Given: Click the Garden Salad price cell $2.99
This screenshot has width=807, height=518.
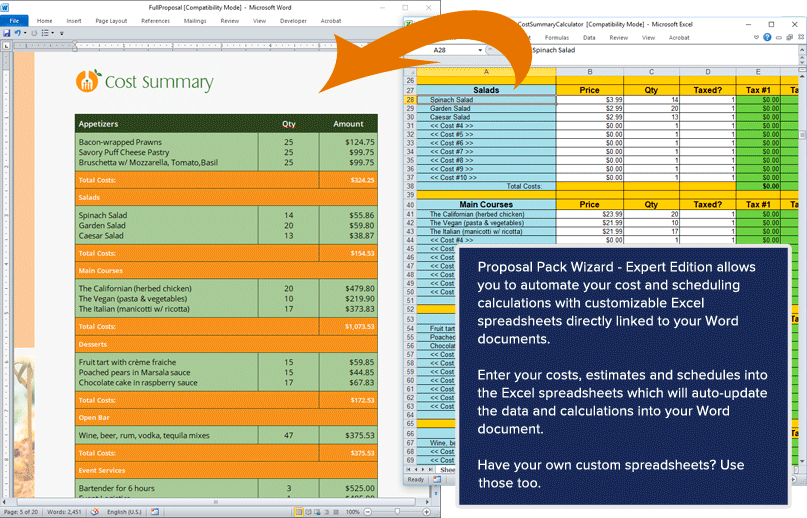Looking at the screenshot, I should coord(590,109).
